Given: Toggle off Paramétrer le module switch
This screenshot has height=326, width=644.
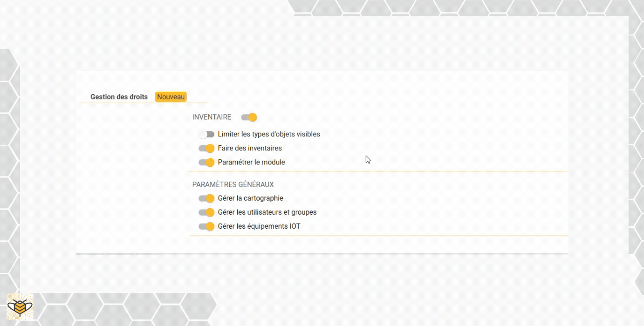Looking at the screenshot, I should click(x=206, y=163).
